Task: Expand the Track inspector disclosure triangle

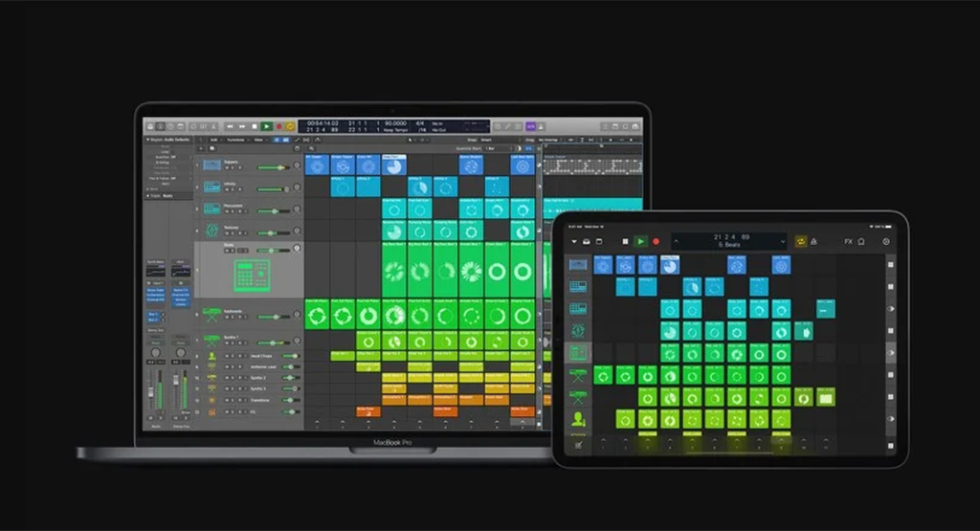Action: 148,195
